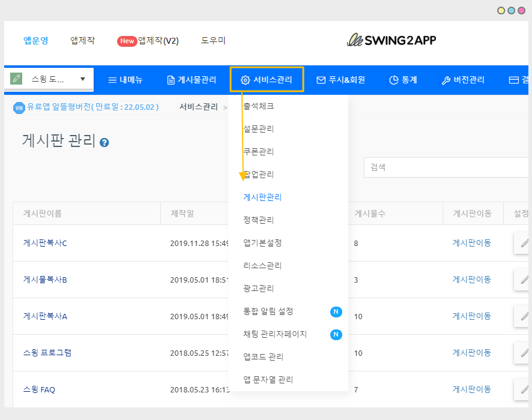Click the green pencil app icon in selector
This screenshot has height=420, width=532.
click(17, 79)
